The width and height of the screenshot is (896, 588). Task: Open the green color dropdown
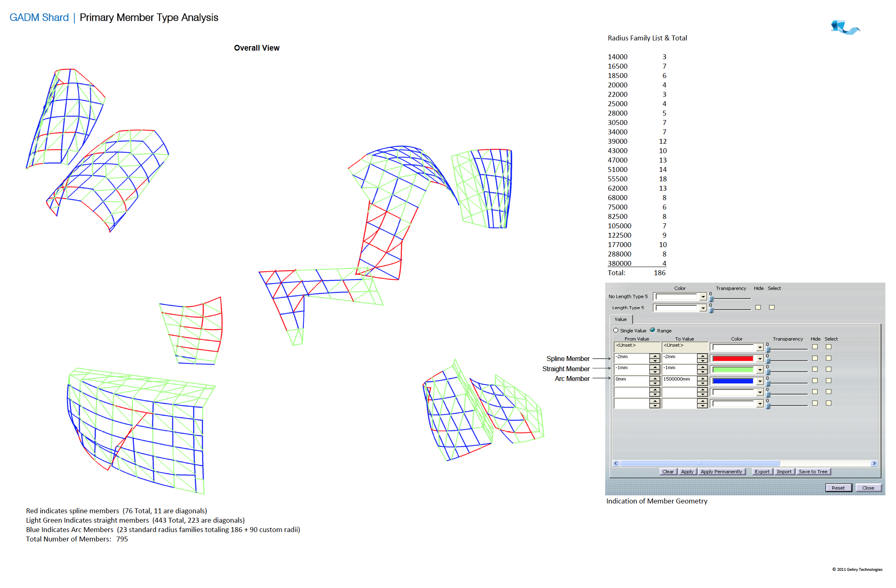click(x=760, y=370)
